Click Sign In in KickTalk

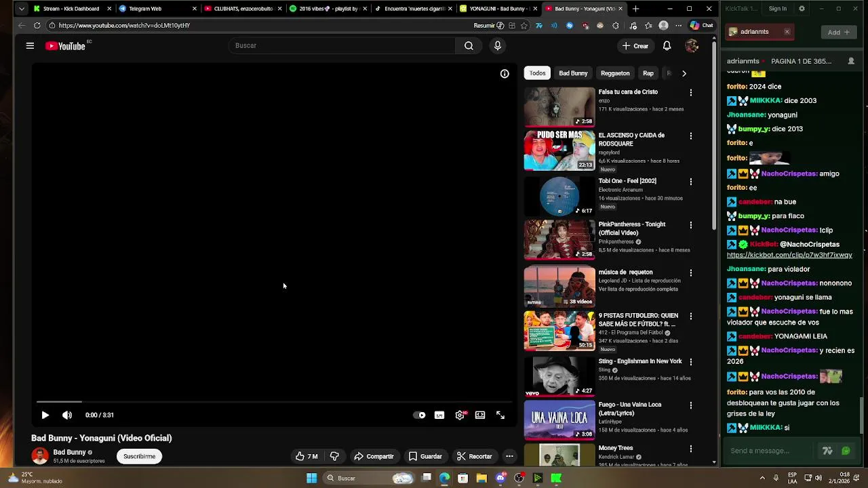tap(778, 9)
